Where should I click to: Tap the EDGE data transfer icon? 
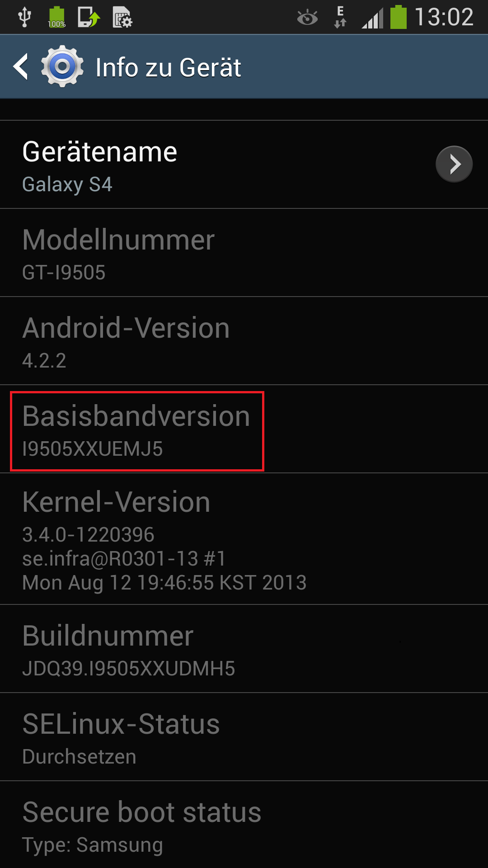click(x=340, y=17)
